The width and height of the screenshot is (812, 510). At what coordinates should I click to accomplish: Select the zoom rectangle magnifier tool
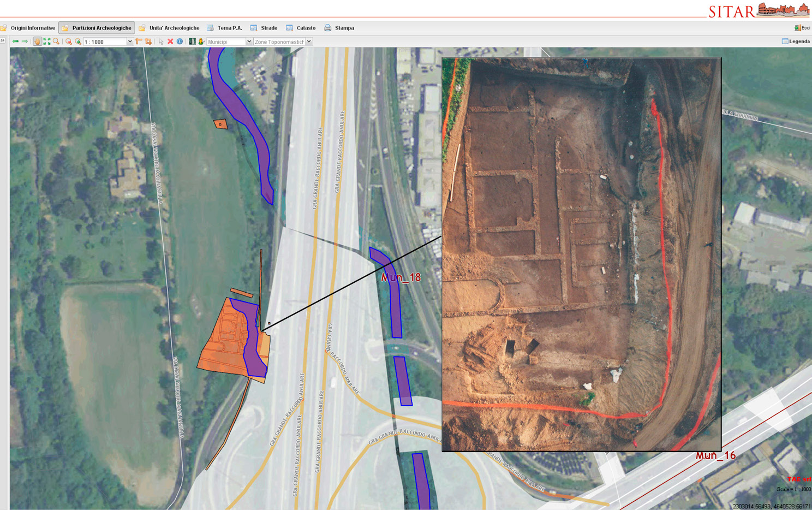[x=56, y=41]
